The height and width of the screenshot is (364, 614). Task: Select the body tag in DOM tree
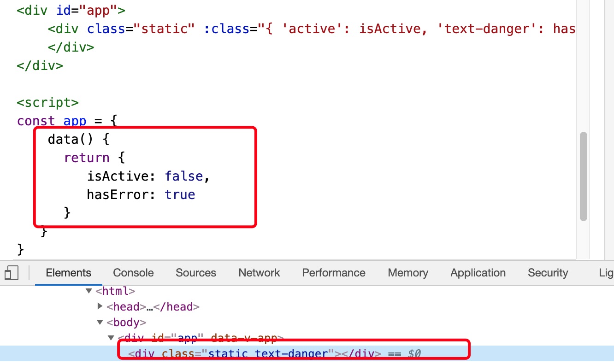(126, 323)
